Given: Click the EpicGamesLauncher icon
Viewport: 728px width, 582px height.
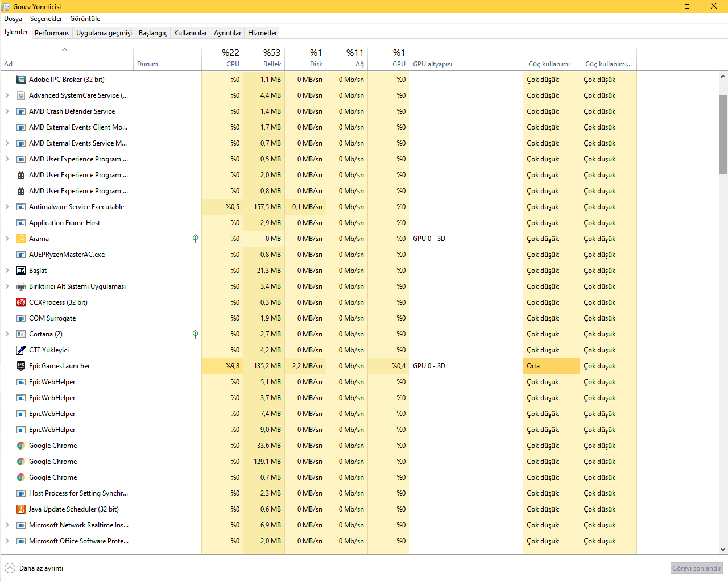Looking at the screenshot, I should pyautogui.click(x=21, y=366).
